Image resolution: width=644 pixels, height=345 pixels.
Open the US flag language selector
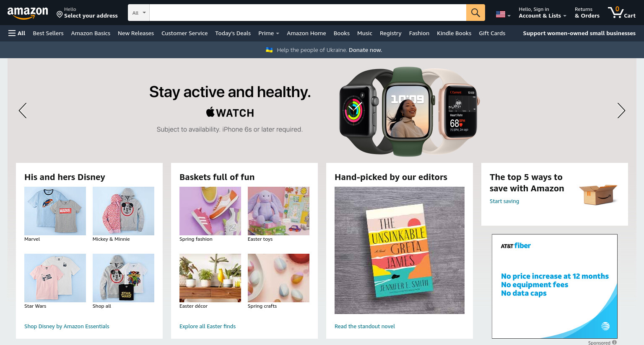point(503,14)
